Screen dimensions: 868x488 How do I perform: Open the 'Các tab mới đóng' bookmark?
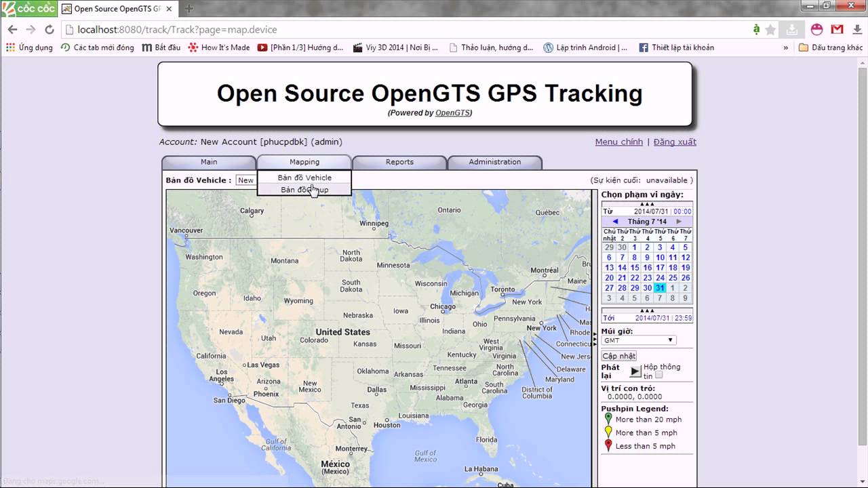pyautogui.click(x=97, y=47)
